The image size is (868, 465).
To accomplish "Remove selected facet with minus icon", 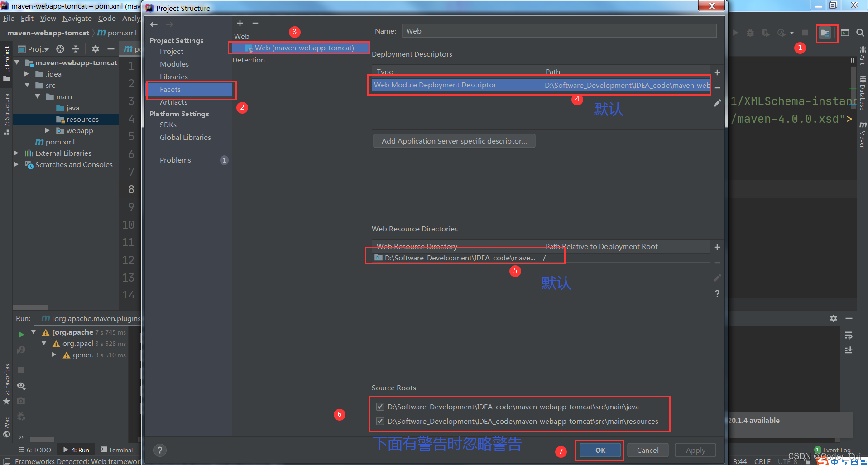I will [x=255, y=23].
